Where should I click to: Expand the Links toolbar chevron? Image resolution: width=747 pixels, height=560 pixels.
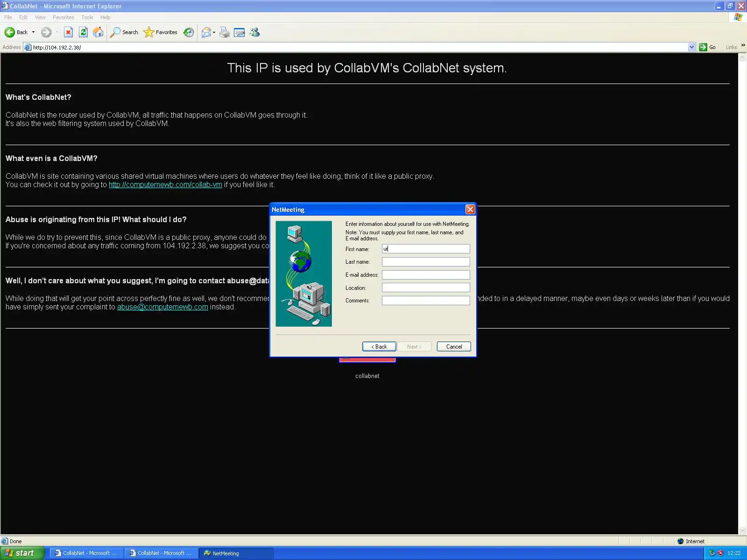pyautogui.click(x=743, y=45)
